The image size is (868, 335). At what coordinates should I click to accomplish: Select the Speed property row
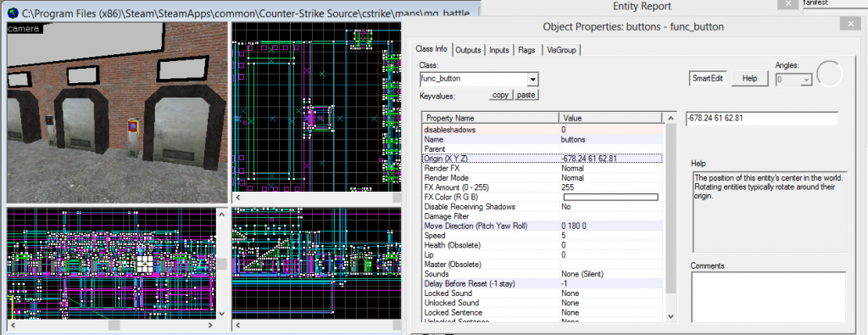pos(542,235)
